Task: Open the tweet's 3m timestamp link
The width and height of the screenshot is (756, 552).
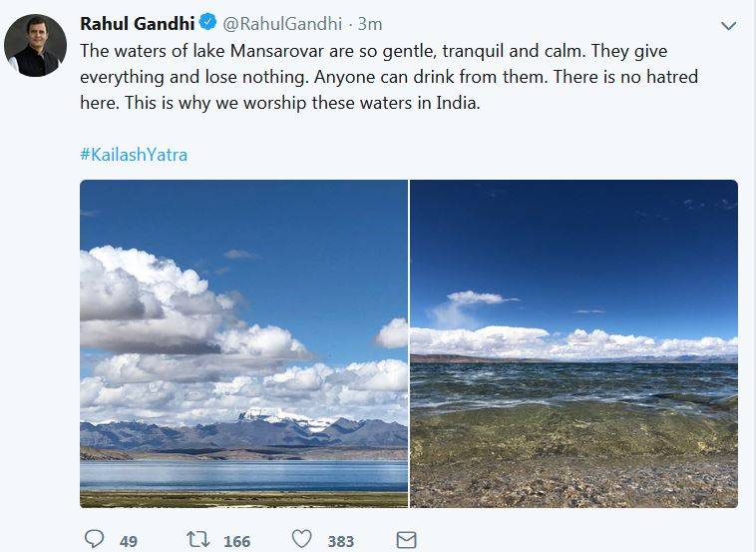Action: (370, 23)
